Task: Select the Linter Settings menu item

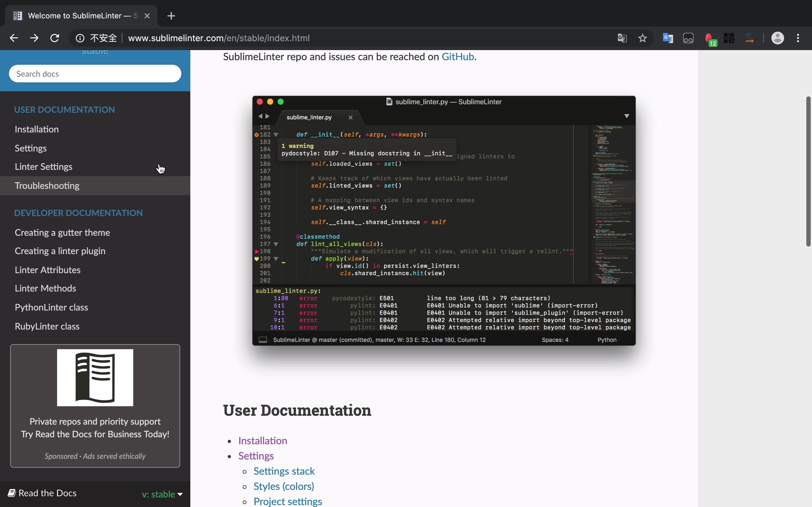Action: coord(43,166)
